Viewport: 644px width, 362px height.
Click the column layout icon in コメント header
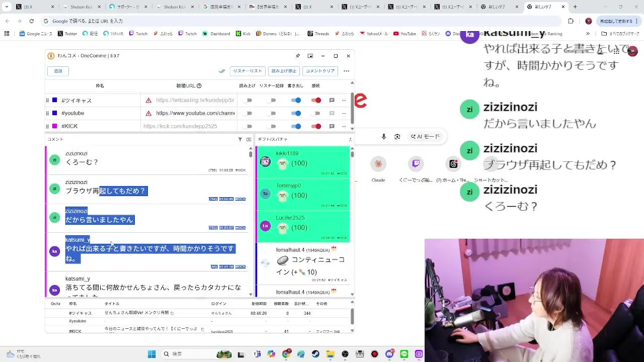tap(249, 139)
